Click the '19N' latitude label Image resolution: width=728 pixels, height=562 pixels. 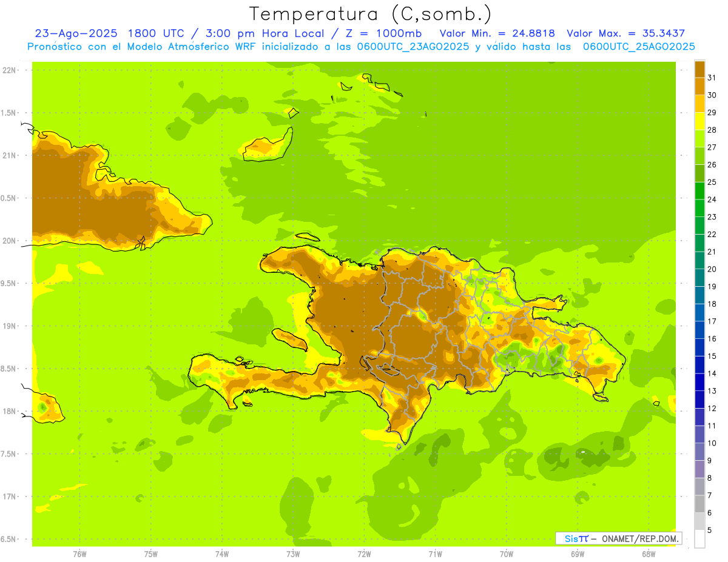pyautogui.click(x=9, y=326)
